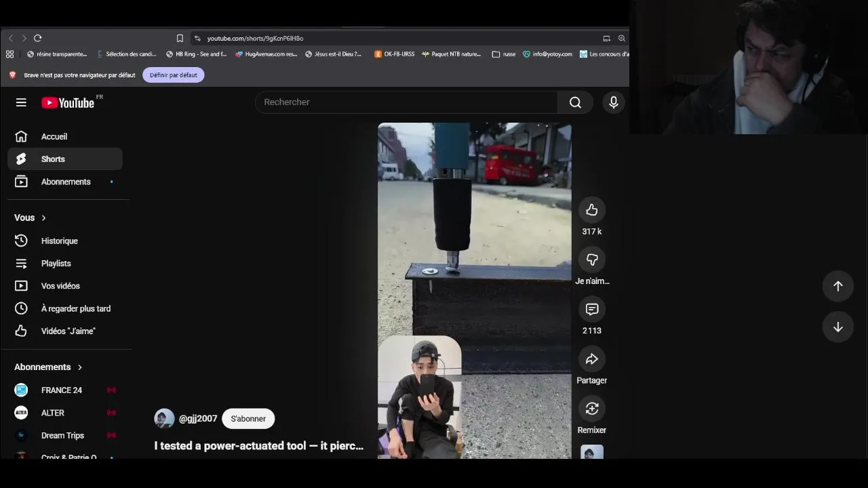This screenshot has width=868, height=488.
Task: View site information icon beside the URL
Action: pos(197,38)
